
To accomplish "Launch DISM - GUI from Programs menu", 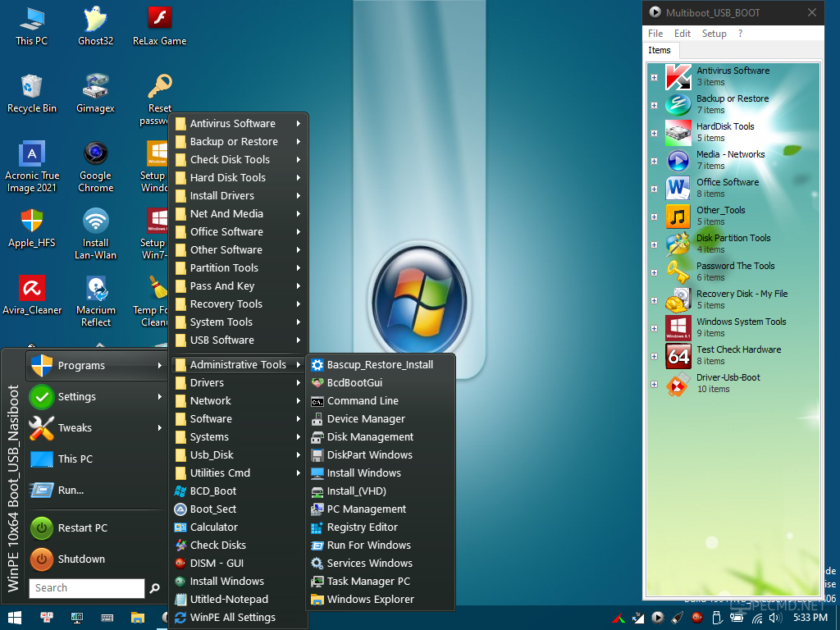I will tap(240, 563).
